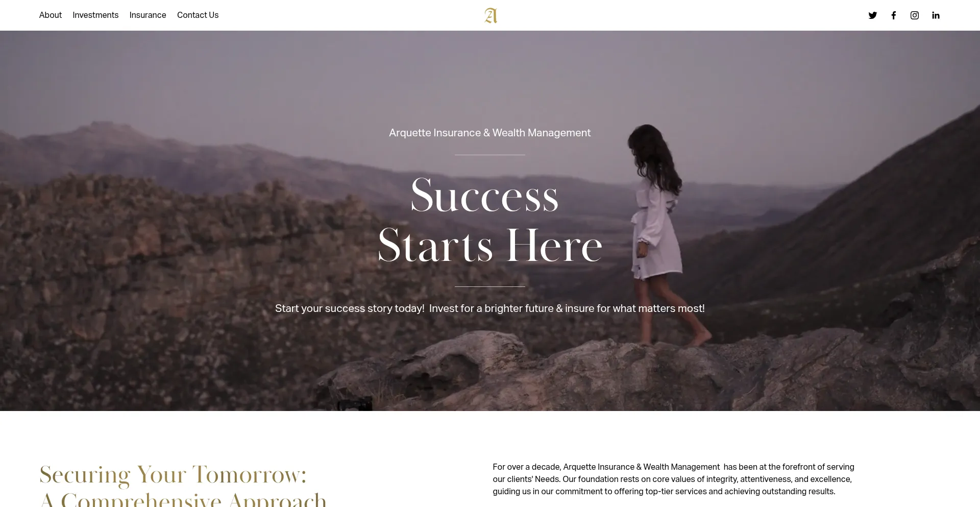
Task: Go to the Investments page
Action: click(x=95, y=15)
